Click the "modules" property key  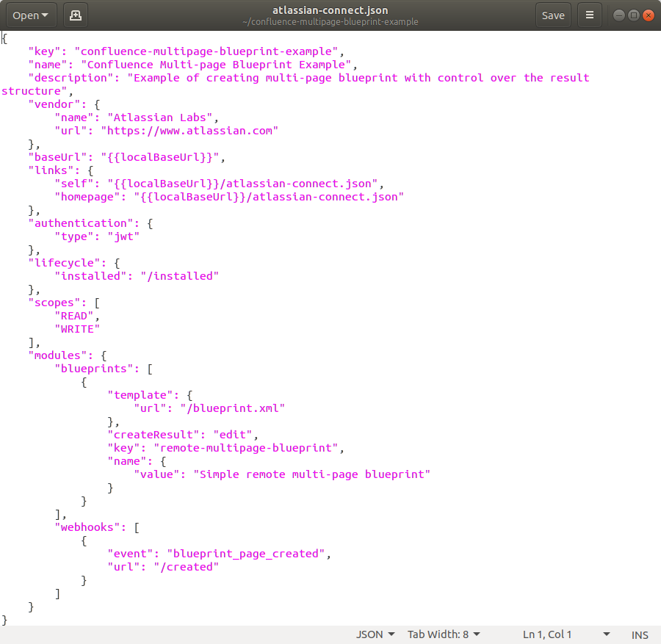pos(57,355)
